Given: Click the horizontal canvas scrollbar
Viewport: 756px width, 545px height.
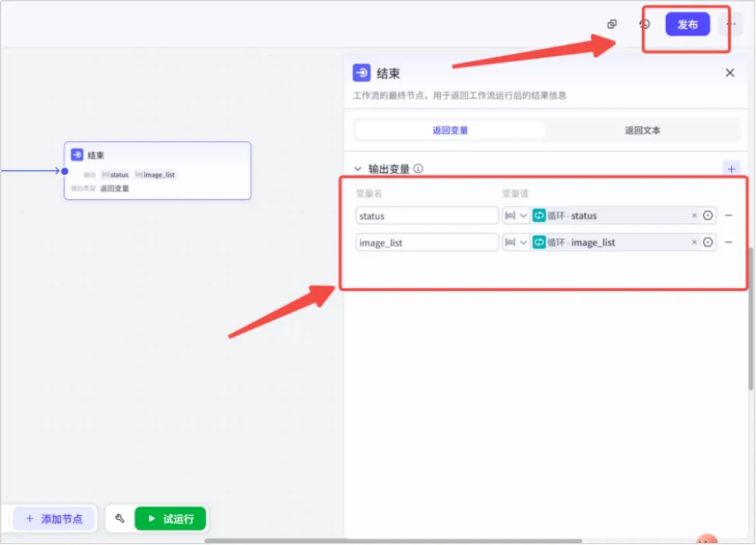Looking at the screenshot, I should [393, 541].
